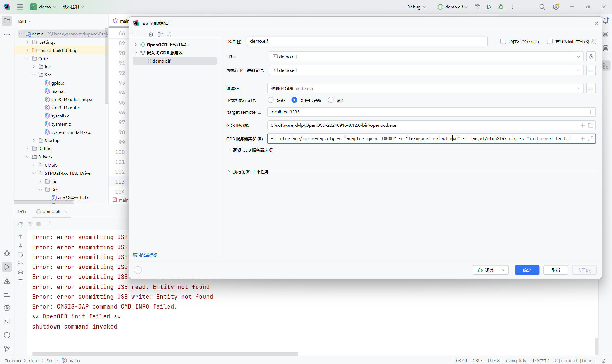Expand OpenOCD 下载并运行 configuration group

(136, 45)
